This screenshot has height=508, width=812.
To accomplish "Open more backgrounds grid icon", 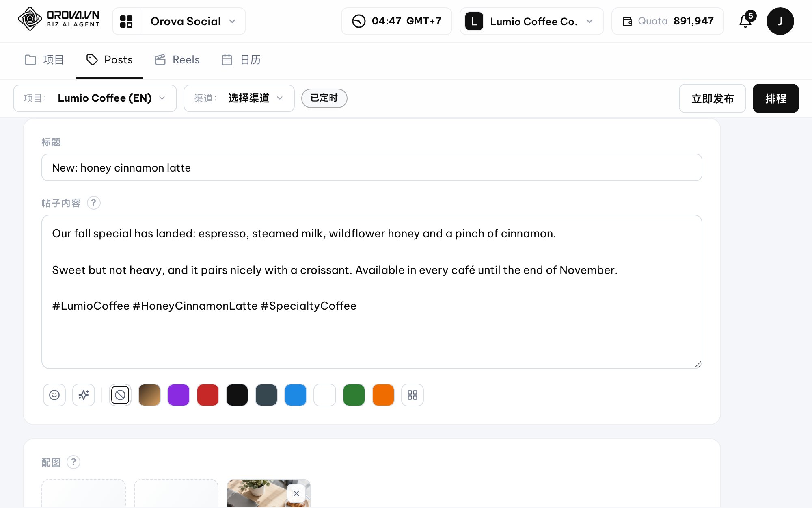I will (412, 395).
